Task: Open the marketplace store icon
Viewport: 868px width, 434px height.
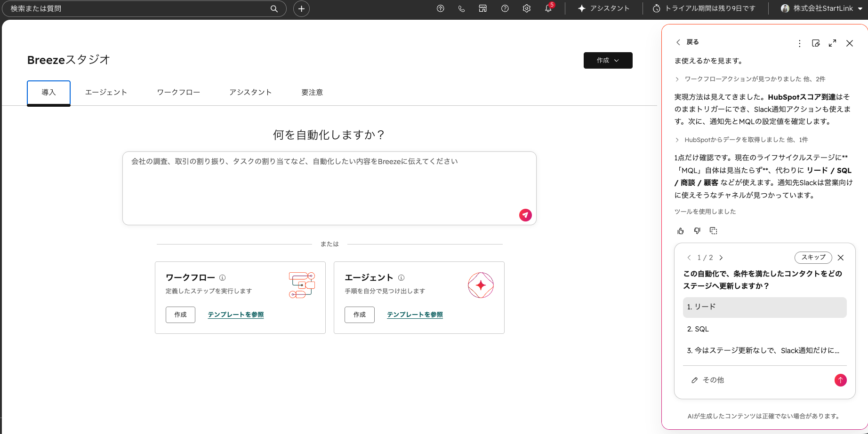Action: pos(482,8)
